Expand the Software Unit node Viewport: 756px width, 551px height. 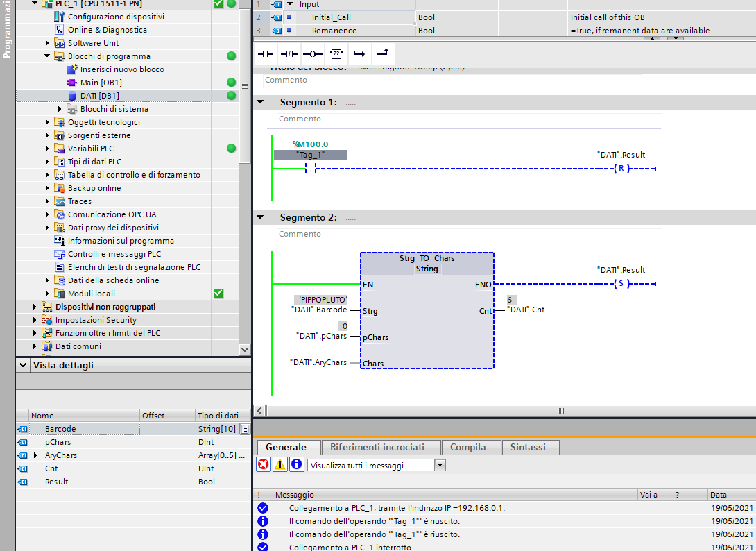click(x=47, y=43)
